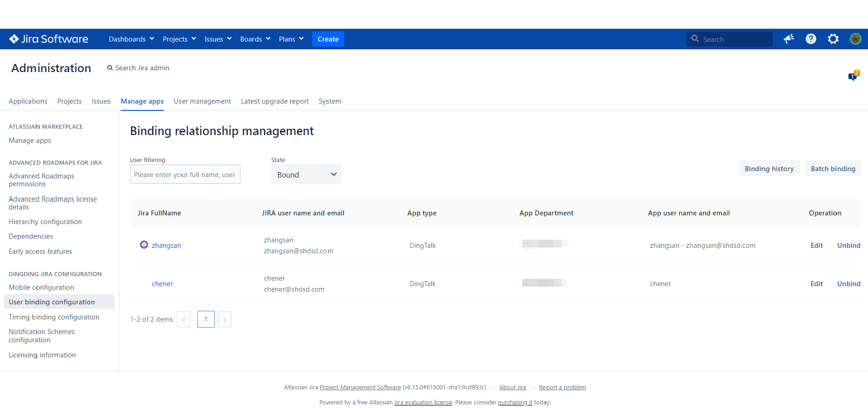868x408 pixels.
Task: Unbind the chener user
Action: click(x=849, y=284)
